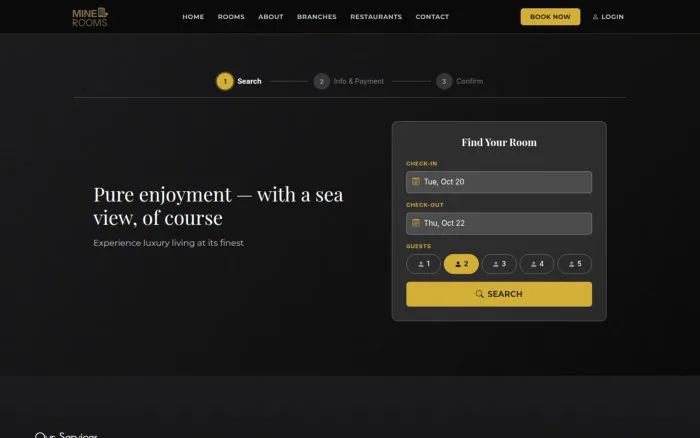Screen dimensions: 700x438
Task: Click the Experience luxury living subtitle
Action: pos(168,243)
